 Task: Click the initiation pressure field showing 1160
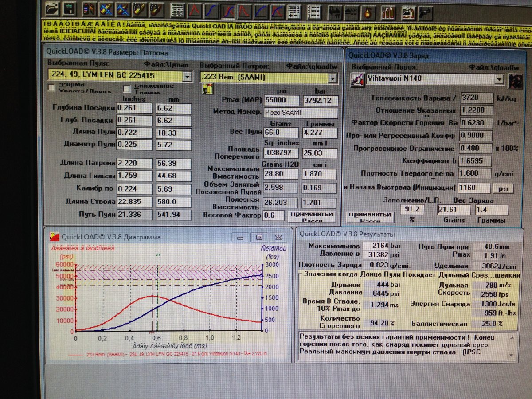click(474, 188)
